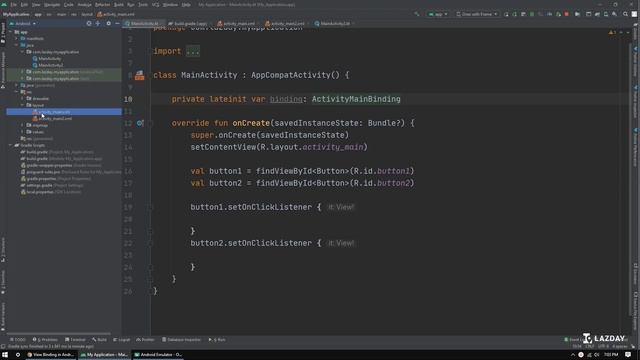
Task: Open the target device selector dropdown
Action: (477, 14)
